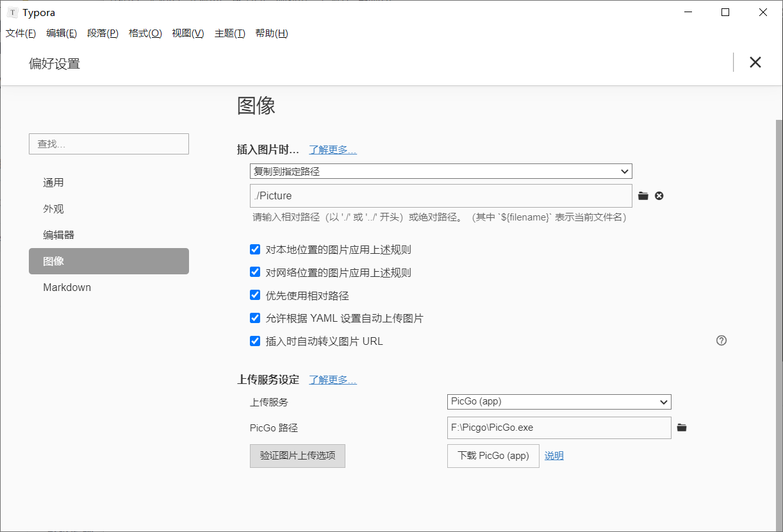Open the 说明 link
Viewport: 783px width, 532px height.
click(554, 456)
